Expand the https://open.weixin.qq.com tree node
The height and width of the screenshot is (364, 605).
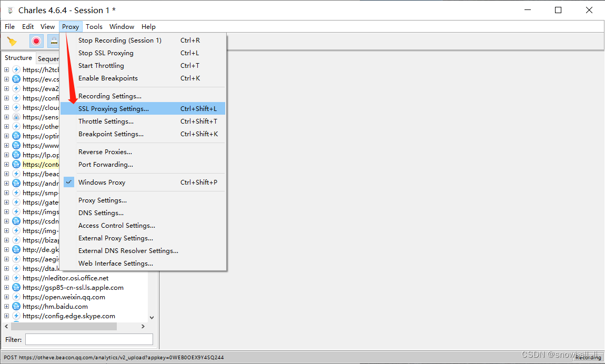[x=6, y=297]
